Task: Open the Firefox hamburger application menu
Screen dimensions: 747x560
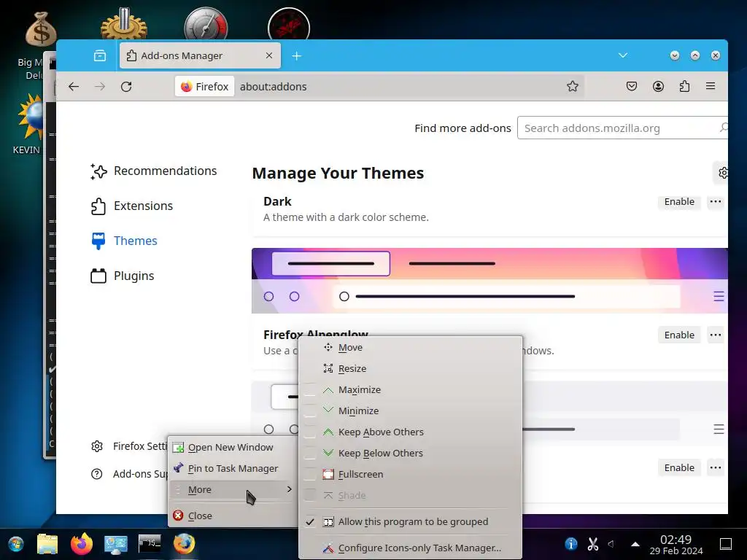Action: coord(711,86)
